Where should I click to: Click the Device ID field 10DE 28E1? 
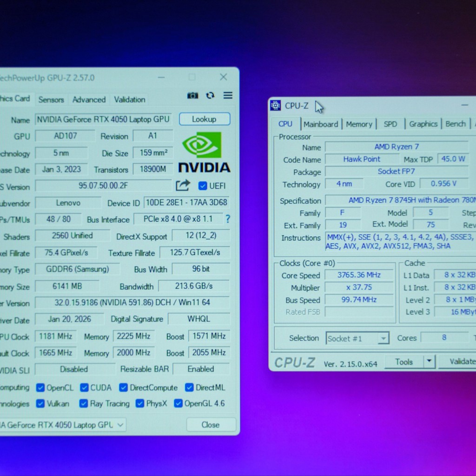pos(186,203)
